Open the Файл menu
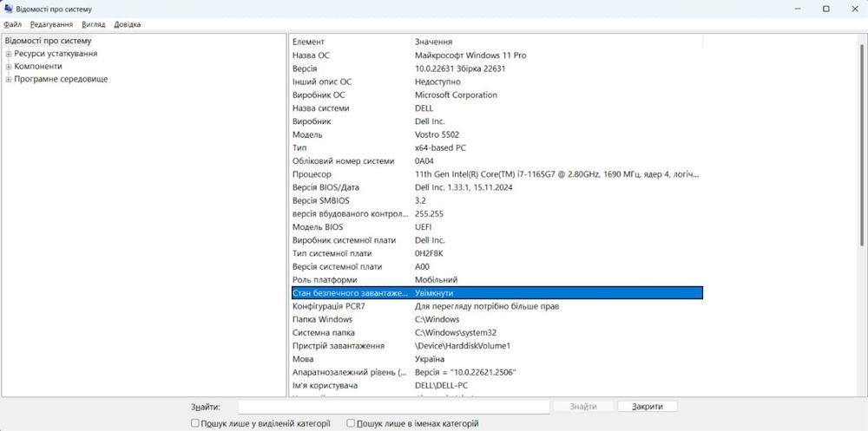This screenshot has width=868, height=431. point(13,24)
